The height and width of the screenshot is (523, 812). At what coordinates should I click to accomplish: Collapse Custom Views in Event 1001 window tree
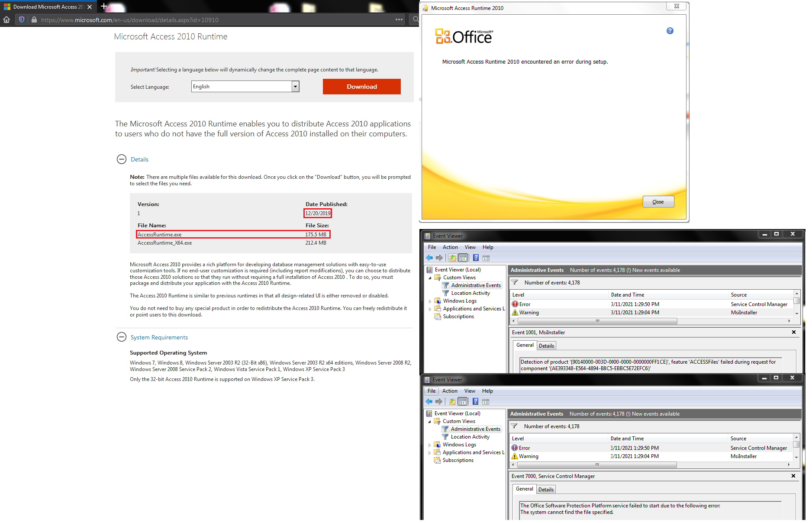click(430, 278)
